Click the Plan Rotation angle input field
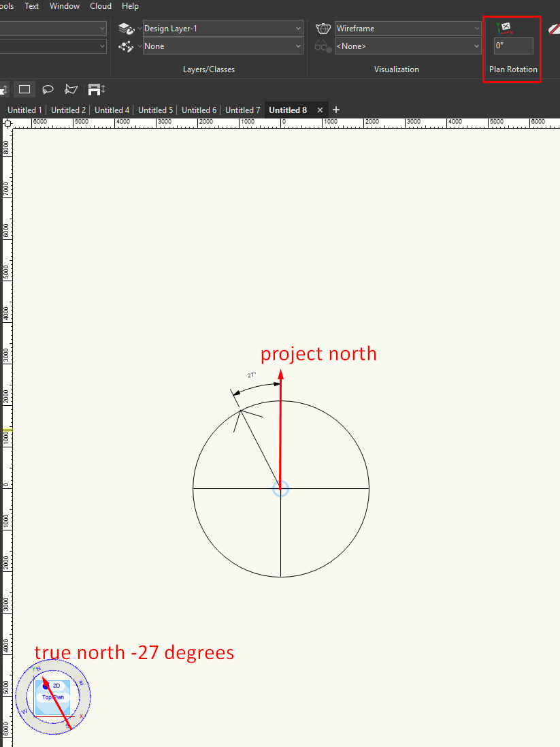 point(513,46)
